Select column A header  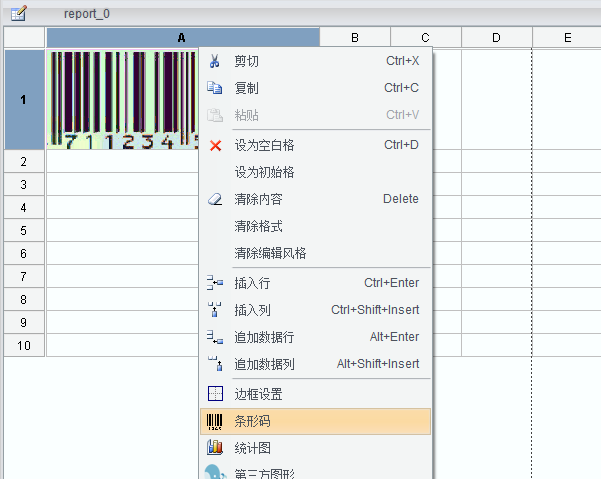tap(183, 38)
